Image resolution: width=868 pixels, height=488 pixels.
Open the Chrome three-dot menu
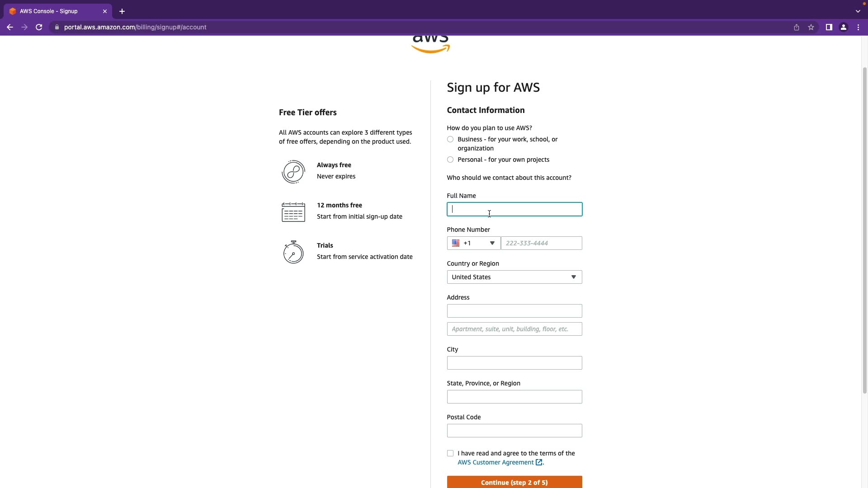point(858,27)
